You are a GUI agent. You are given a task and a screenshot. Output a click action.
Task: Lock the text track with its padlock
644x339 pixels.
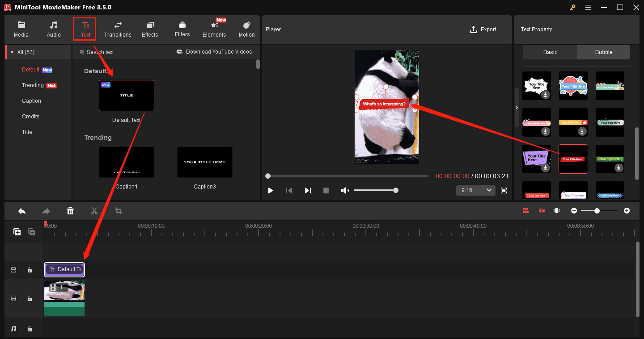click(x=30, y=269)
